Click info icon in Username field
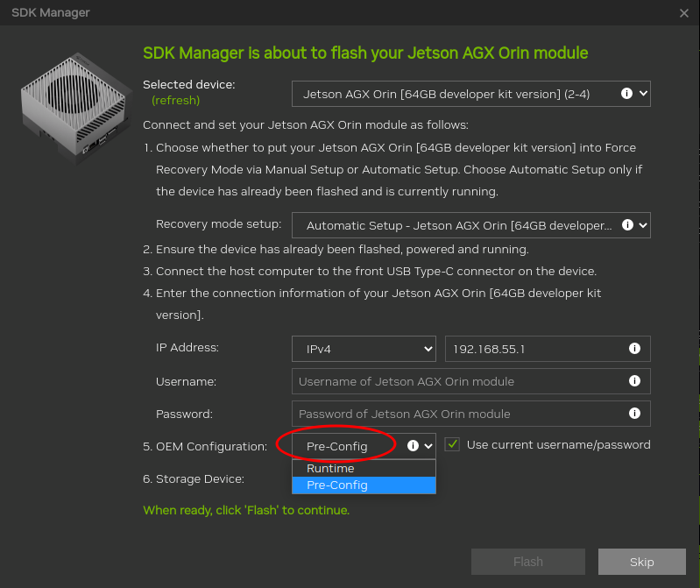700x588 pixels. click(634, 381)
